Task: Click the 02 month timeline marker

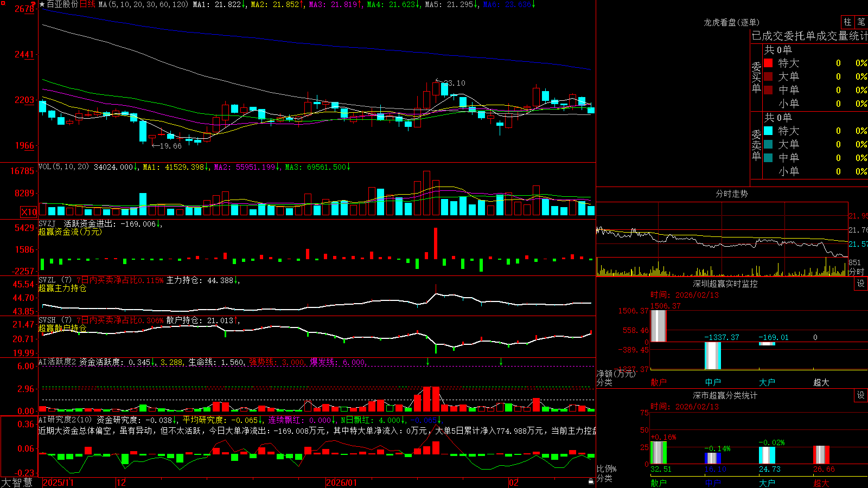Action: coord(514,483)
